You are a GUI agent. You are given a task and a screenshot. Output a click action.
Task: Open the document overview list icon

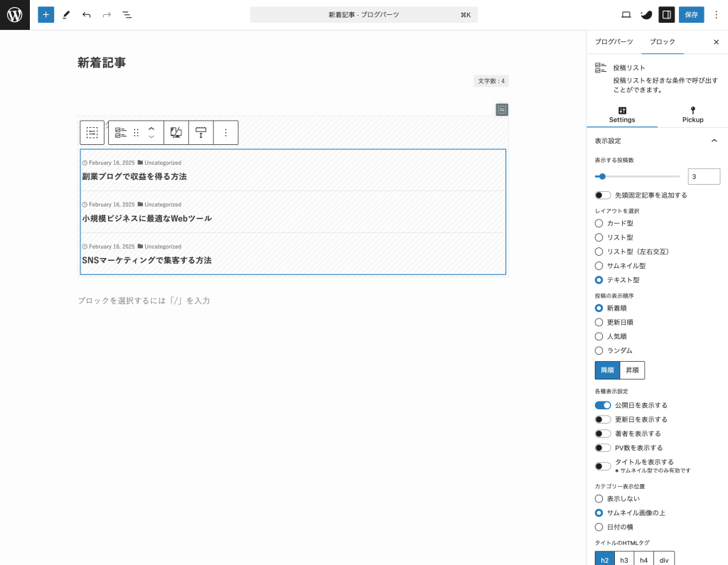coord(127,14)
